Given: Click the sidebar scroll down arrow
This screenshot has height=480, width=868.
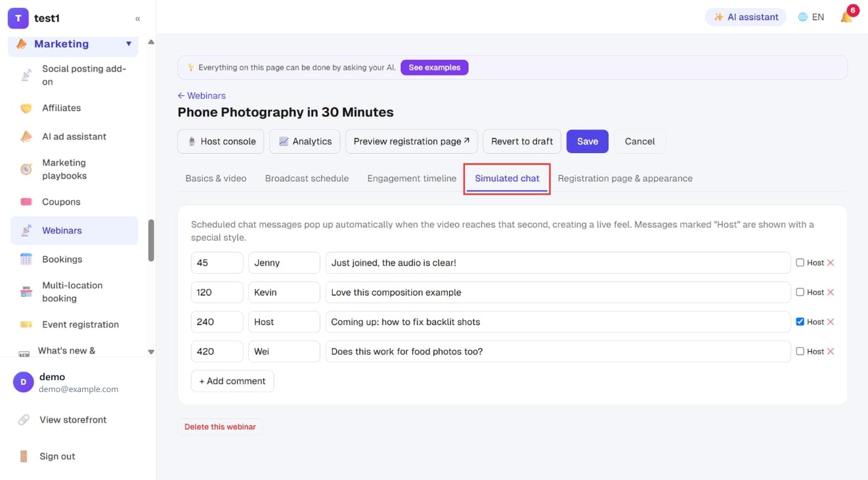Looking at the screenshot, I should click(x=151, y=352).
